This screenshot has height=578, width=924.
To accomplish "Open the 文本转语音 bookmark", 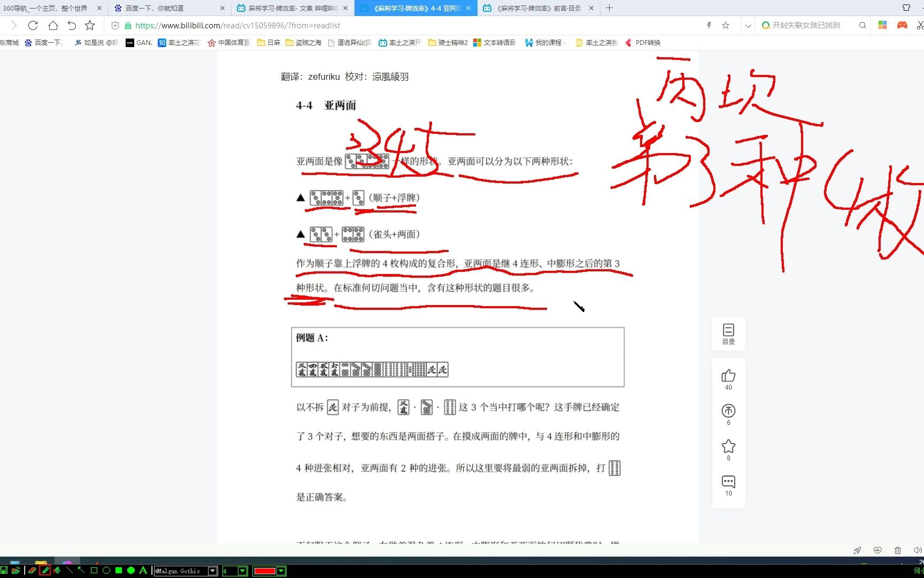I will [495, 42].
